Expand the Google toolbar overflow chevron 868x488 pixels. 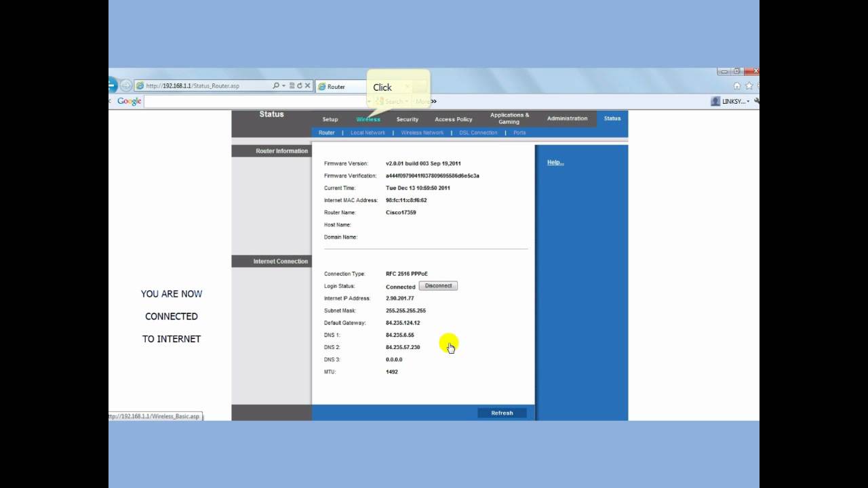433,102
